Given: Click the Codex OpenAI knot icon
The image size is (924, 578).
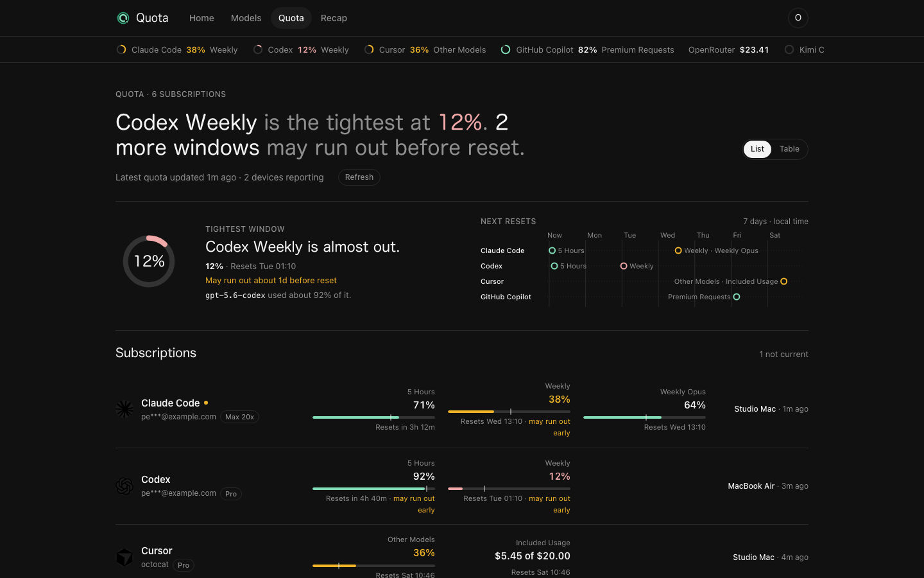Looking at the screenshot, I should pos(124,486).
